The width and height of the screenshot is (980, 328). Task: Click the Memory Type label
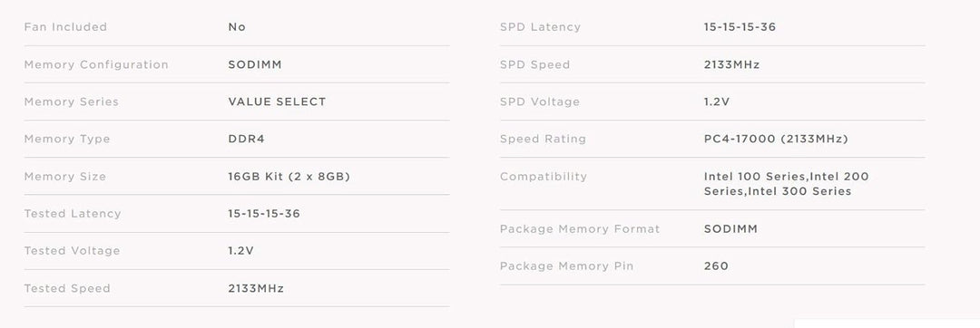tap(67, 139)
